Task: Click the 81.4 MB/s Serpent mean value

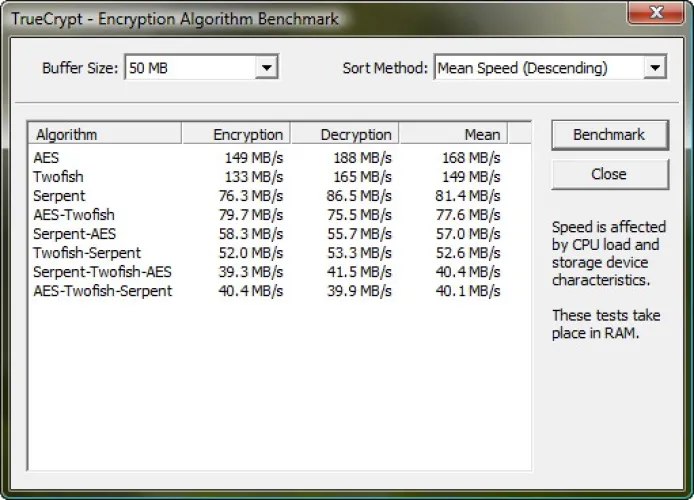Action: [x=468, y=196]
